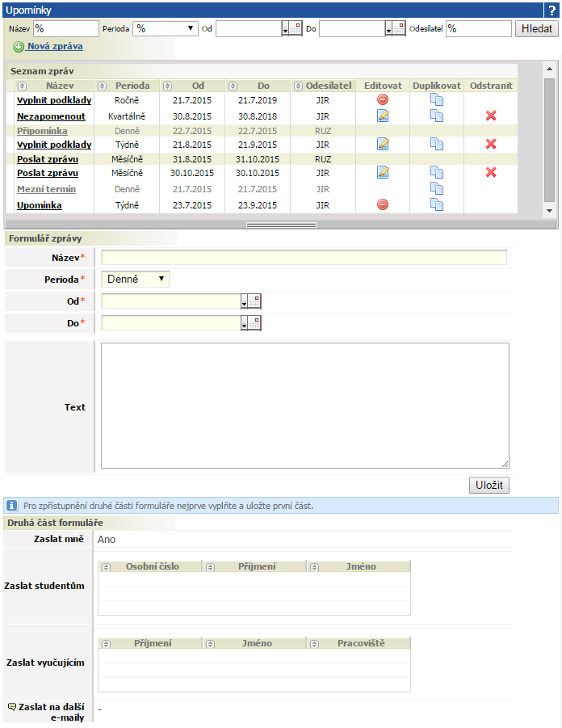Screen dimensions: 562x728
Task: Open the calendar icon beside form Od field
Action: 254,301
